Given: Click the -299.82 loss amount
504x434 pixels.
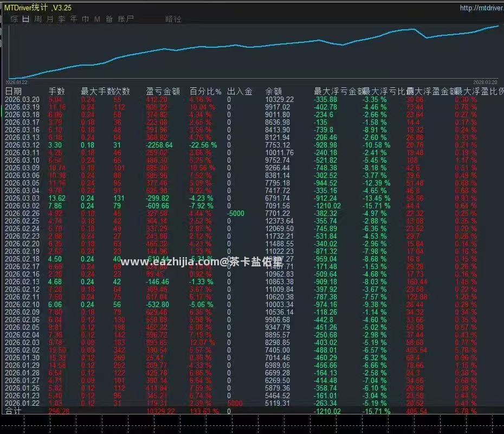Looking at the screenshot, I should 157,198.
